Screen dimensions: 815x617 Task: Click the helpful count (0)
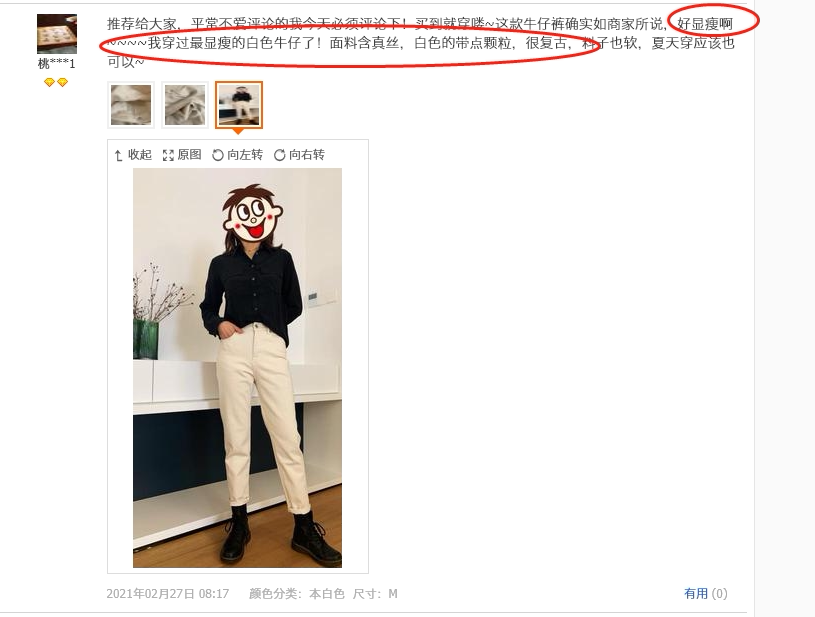pyautogui.click(x=719, y=594)
